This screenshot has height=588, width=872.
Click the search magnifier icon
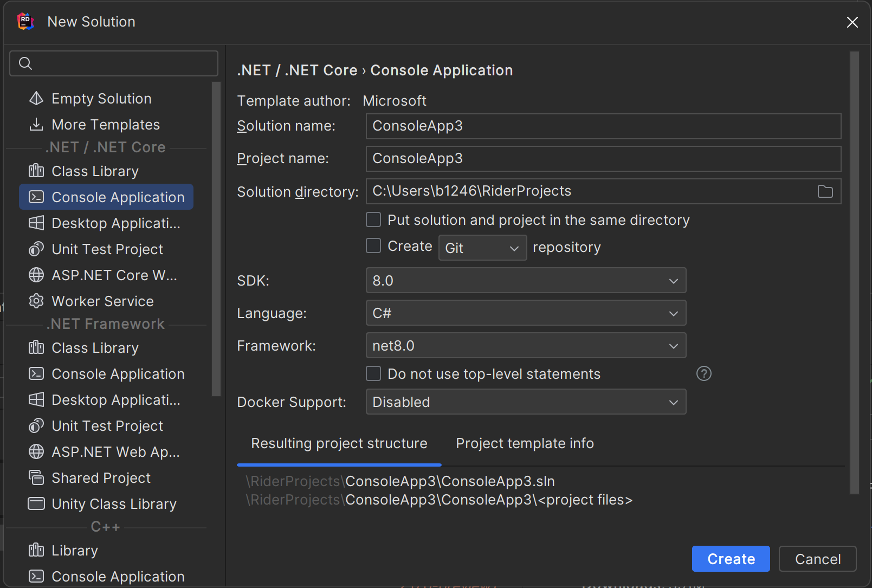pyautogui.click(x=25, y=63)
